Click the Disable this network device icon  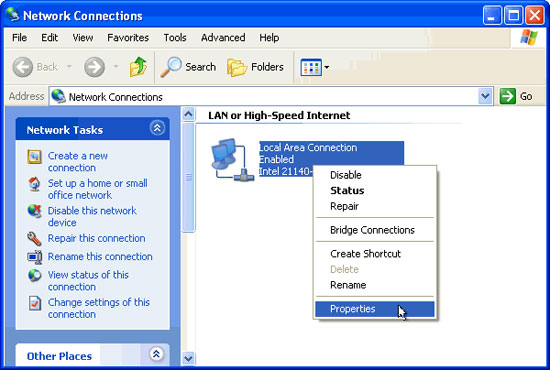[34, 211]
